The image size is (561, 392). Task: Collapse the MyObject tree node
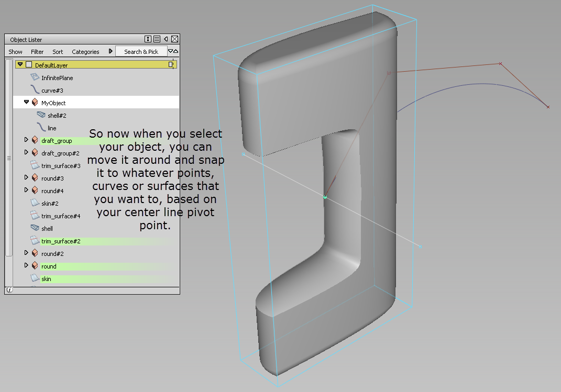[27, 103]
